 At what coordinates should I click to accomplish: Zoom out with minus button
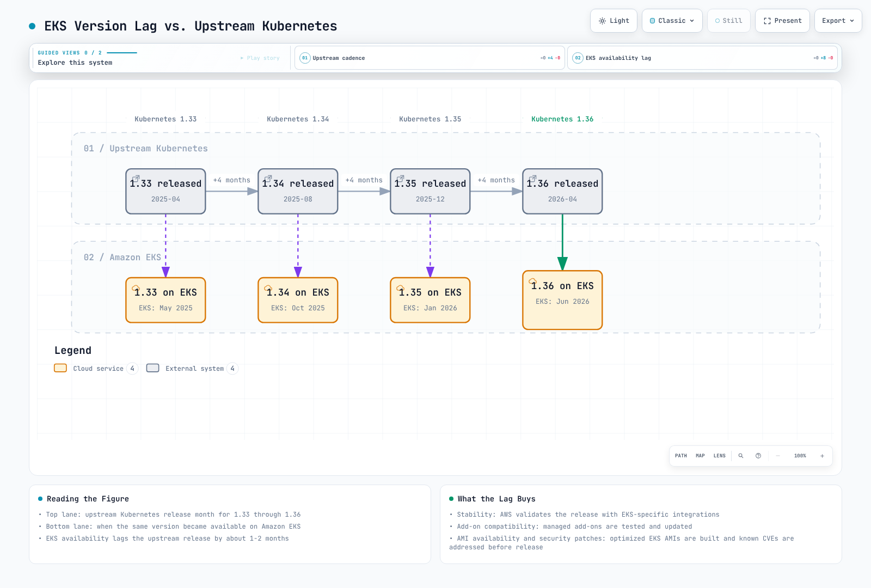point(778,456)
